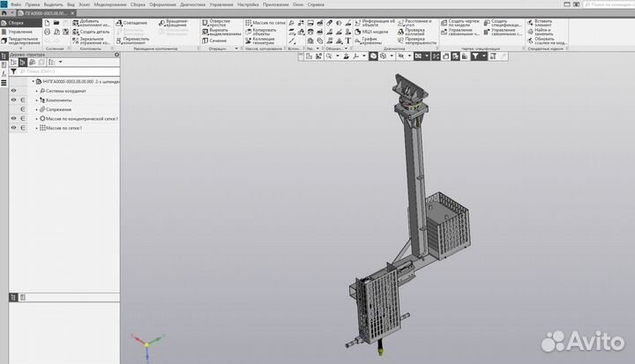Open Информация об объекте

pos(375,23)
